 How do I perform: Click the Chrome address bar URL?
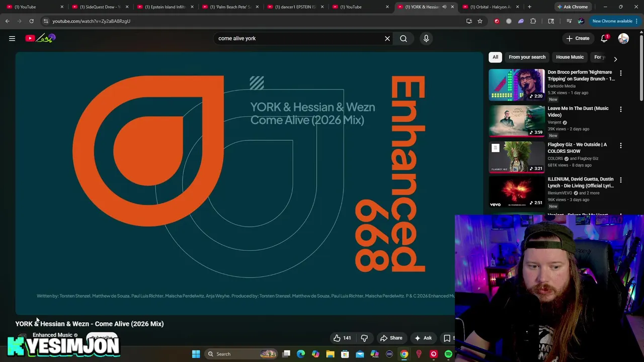click(91, 21)
